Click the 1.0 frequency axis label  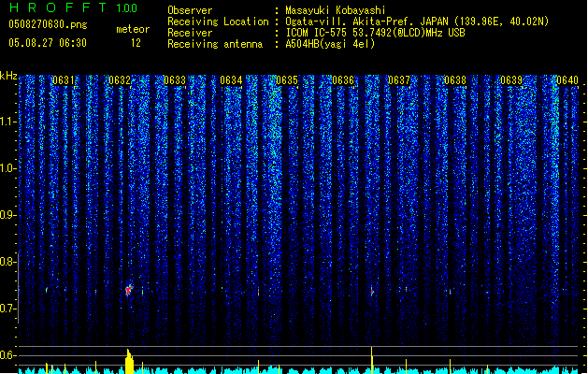tap(8, 168)
